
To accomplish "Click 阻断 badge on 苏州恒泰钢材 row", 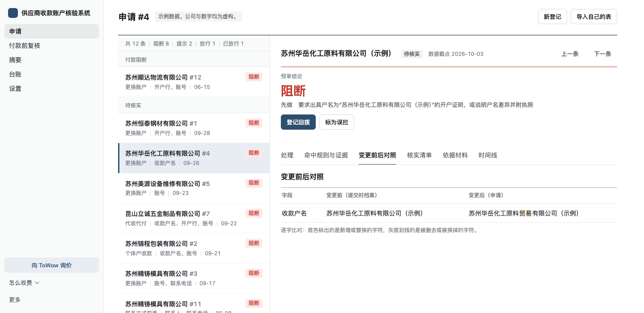I will point(254,123).
